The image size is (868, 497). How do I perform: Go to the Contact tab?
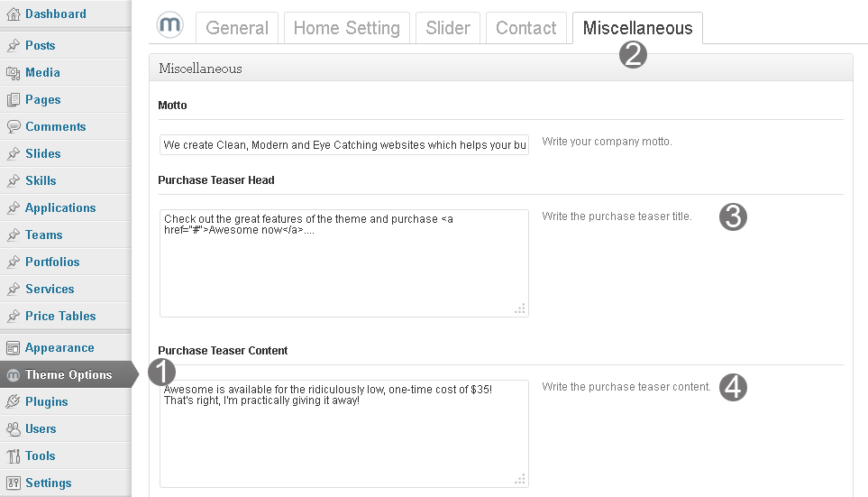[526, 28]
